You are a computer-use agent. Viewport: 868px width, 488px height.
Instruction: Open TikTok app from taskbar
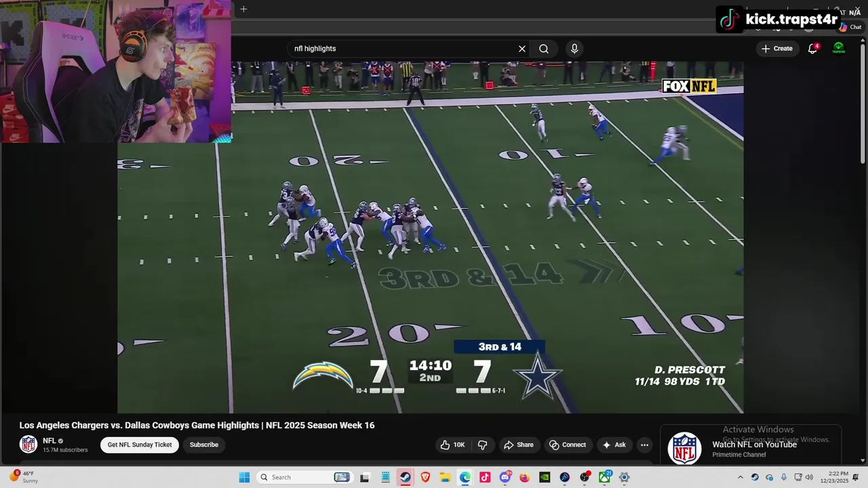click(485, 477)
